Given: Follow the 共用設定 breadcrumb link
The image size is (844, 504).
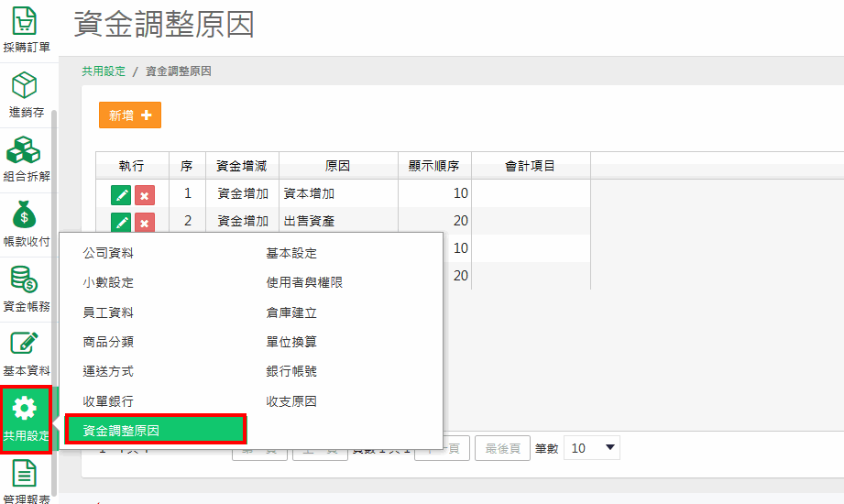Looking at the screenshot, I should click(x=104, y=71).
